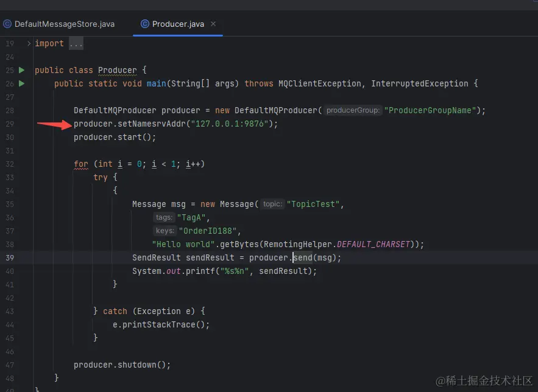The width and height of the screenshot is (538, 392).
Task: Click the producer.start() call
Action: (x=115, y=137)
